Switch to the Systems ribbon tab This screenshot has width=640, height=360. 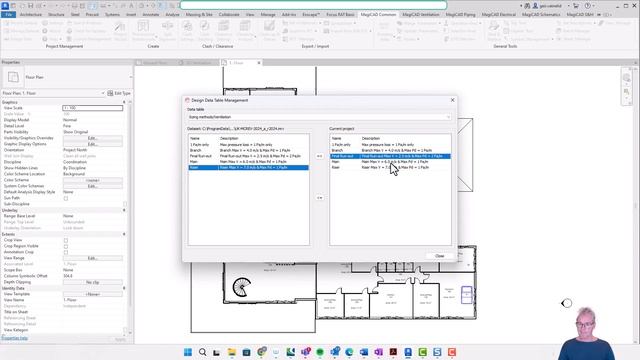(112, 14)
